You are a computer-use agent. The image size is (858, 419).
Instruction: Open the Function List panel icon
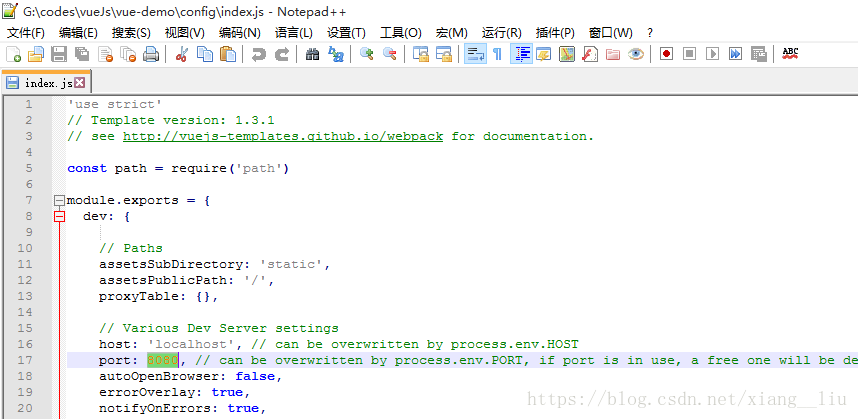click(589, 54)
